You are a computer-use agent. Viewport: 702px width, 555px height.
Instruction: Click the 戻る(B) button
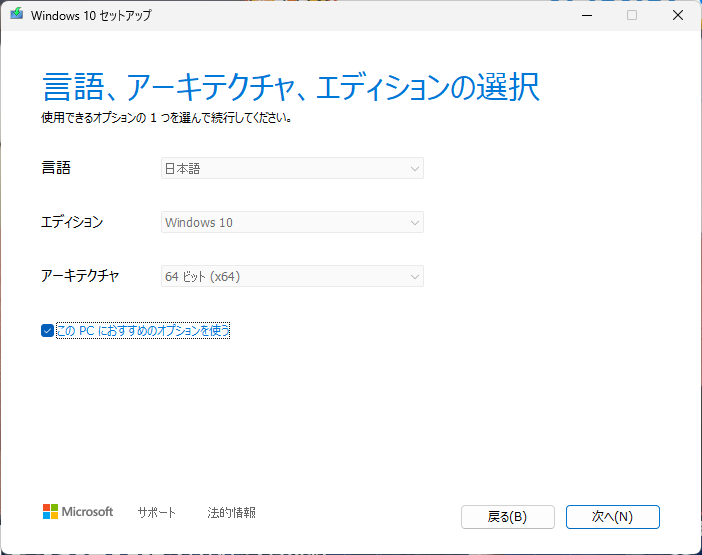click(508, 517)
